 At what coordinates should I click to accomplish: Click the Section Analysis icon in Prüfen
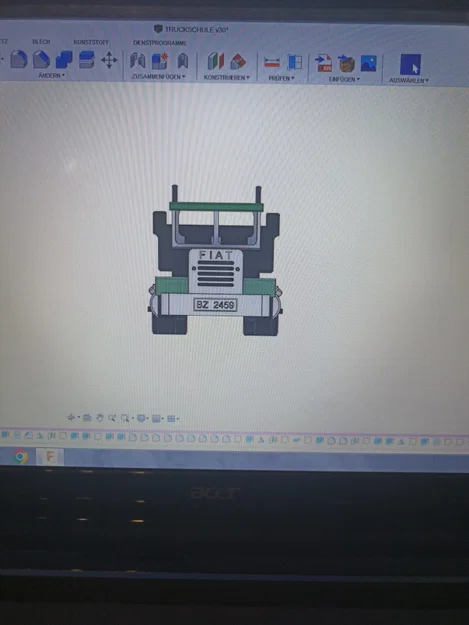click(294, 63)
